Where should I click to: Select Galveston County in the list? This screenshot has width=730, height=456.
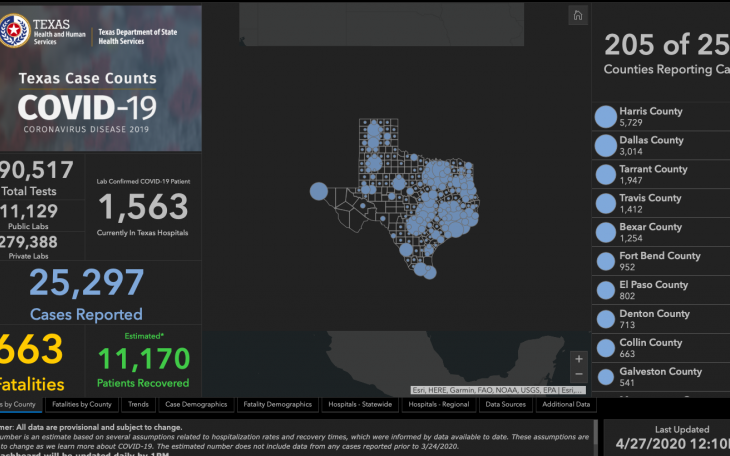[x=660, y=377]
